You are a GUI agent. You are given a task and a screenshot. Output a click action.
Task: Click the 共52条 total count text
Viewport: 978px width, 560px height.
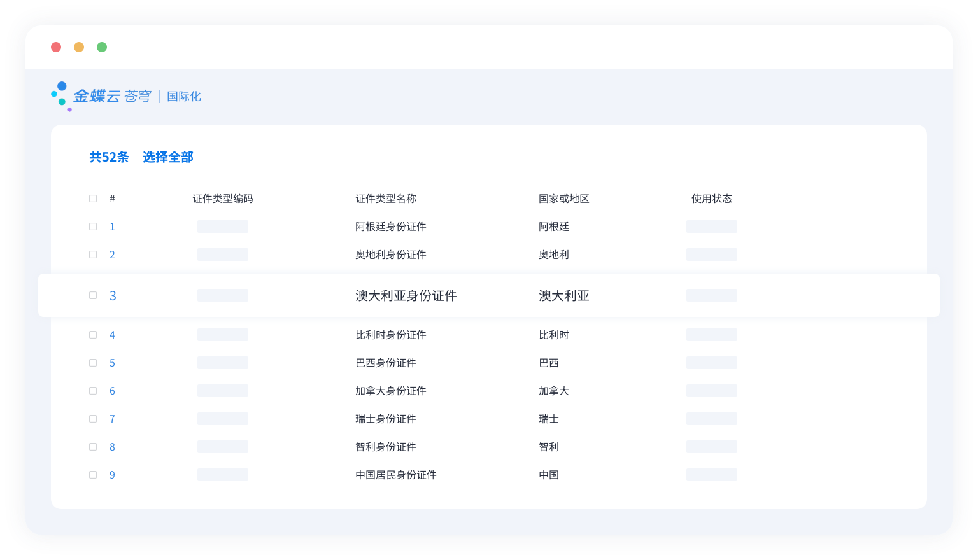109,157
